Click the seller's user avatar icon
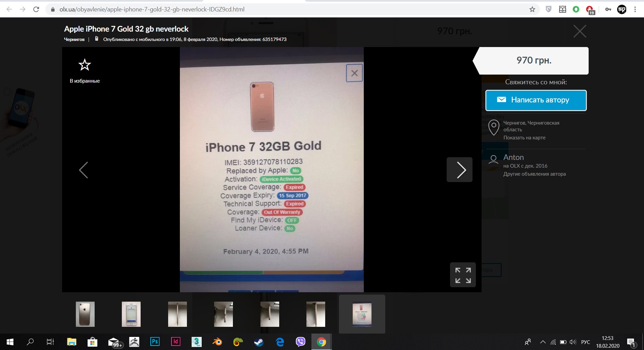 coord(493,159)
